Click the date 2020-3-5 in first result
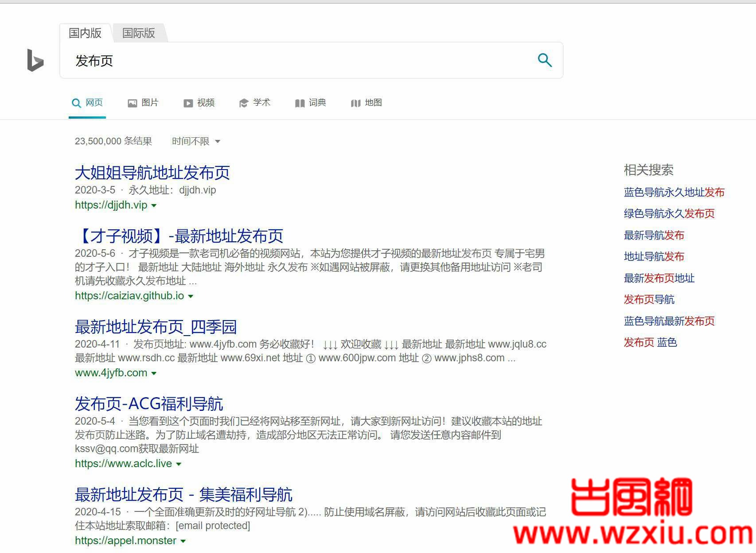The height and width of the screenshot is (553, 756). (95, 190)
